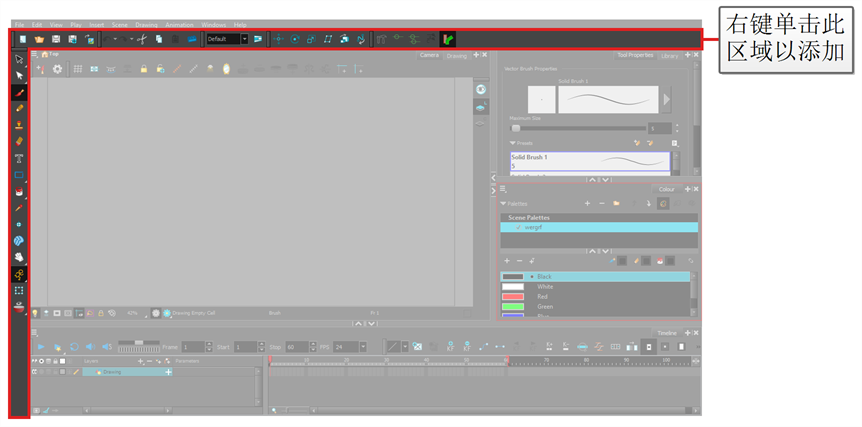
Task: Switch to the Library tab
Action: click(669, 56)
